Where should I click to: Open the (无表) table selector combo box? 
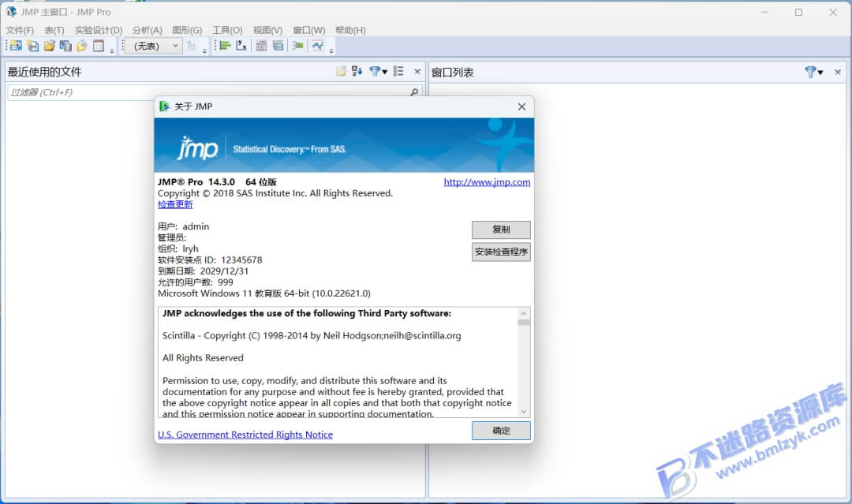(154, 46)
